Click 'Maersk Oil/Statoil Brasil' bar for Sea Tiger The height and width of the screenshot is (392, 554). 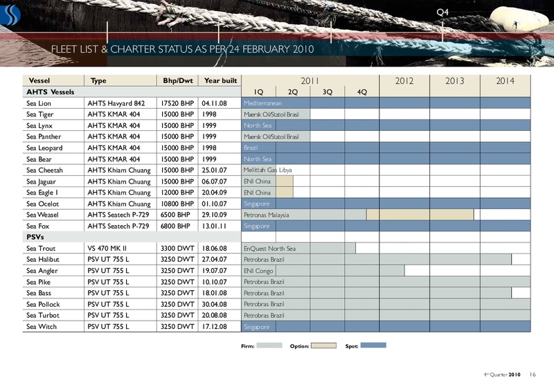[x=276, y=114]
